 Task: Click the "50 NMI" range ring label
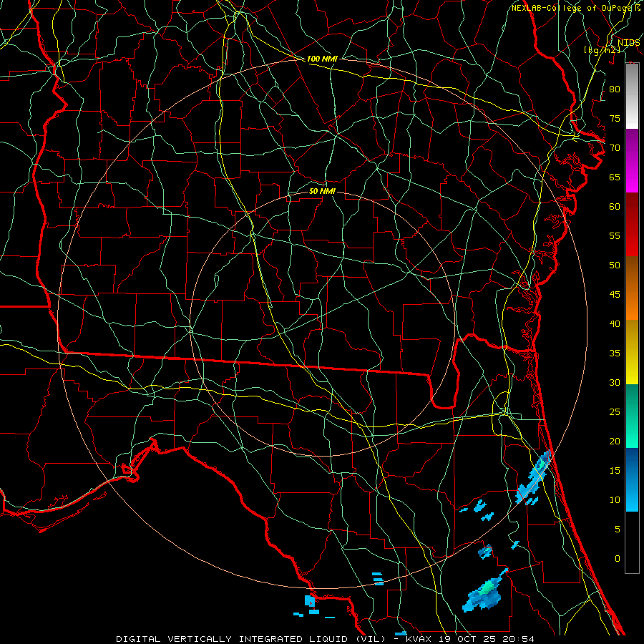click(x=323, y=191)
